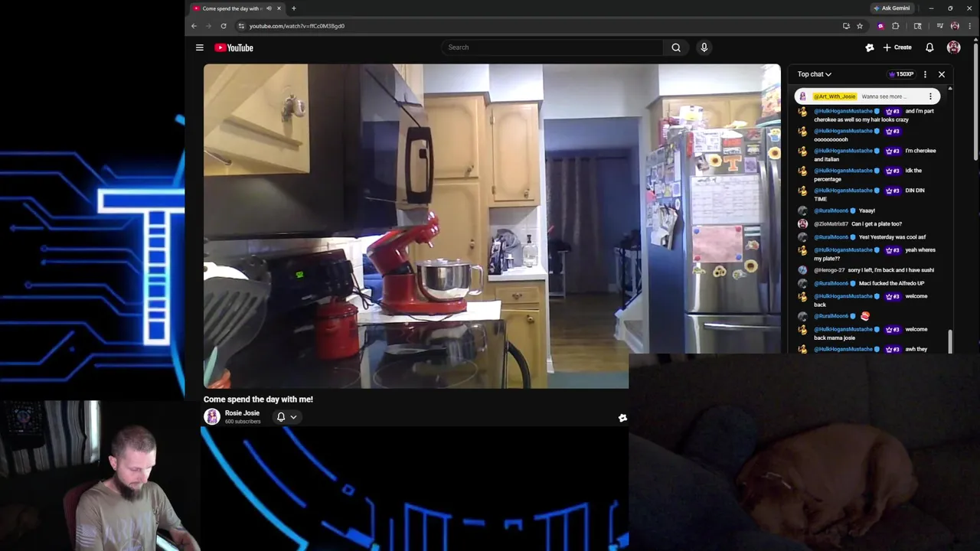The width and height of the screenshot is (980, 551).
Task: Click the subscription notification bell under the video
Action: click(281, 417)
